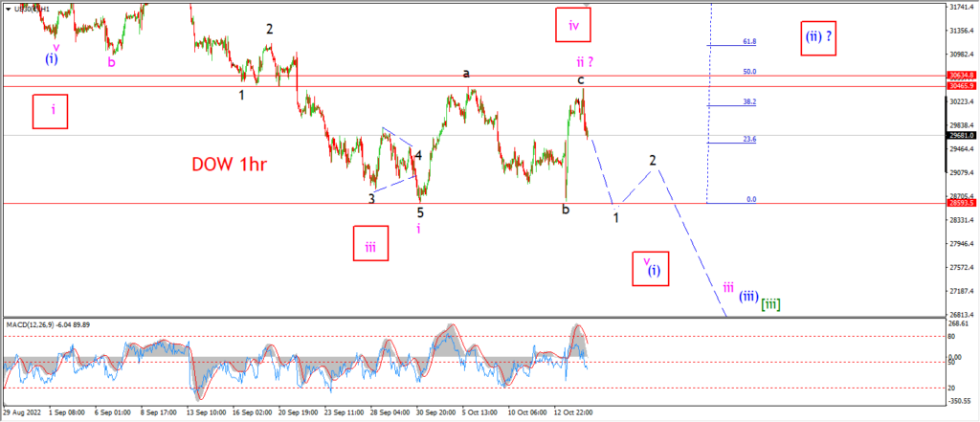The height and width of the screenshot is (422, 980).
Task: Click the MACD(12,26,9) indicator label
Action: (x=26, y=324)
